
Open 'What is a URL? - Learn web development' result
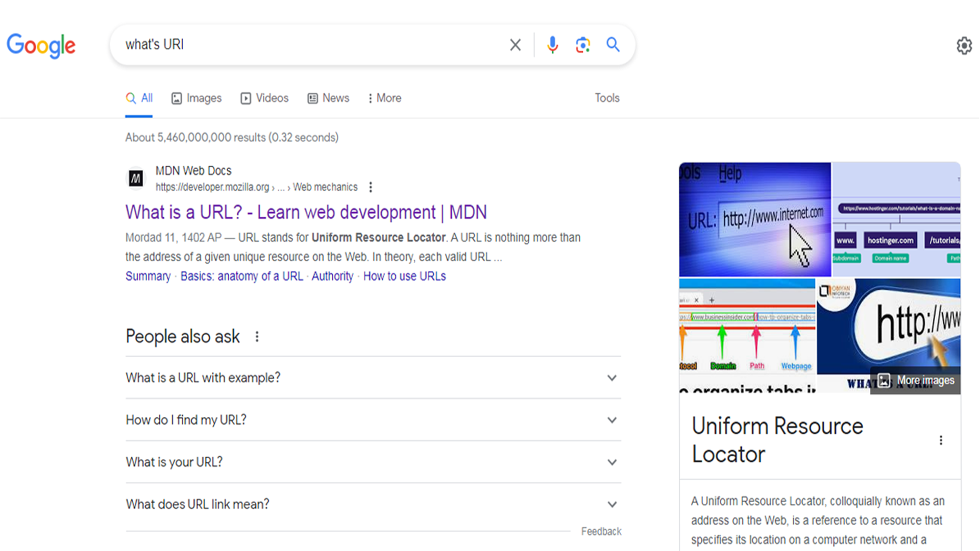306,212
